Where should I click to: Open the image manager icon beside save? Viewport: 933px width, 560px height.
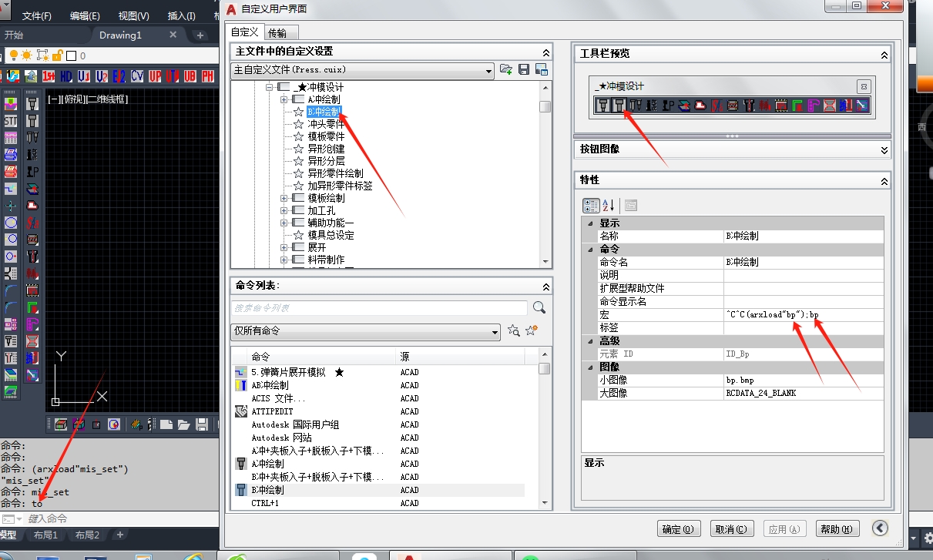click(542, 69)
